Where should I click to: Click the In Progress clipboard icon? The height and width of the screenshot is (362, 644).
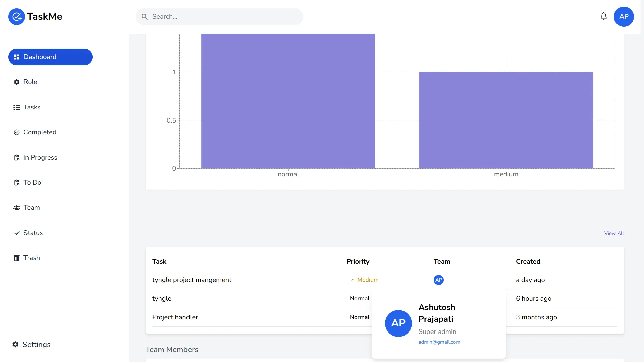click(x=17, y=158)
